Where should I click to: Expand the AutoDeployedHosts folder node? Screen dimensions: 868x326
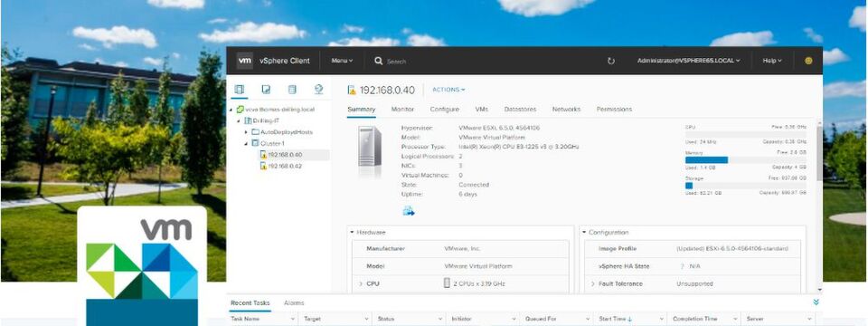246,132
